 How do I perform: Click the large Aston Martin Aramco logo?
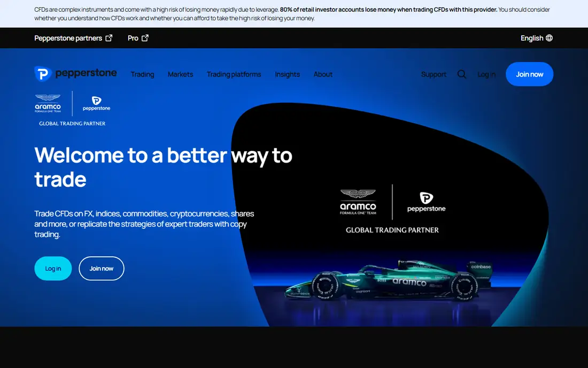point(358,202)
